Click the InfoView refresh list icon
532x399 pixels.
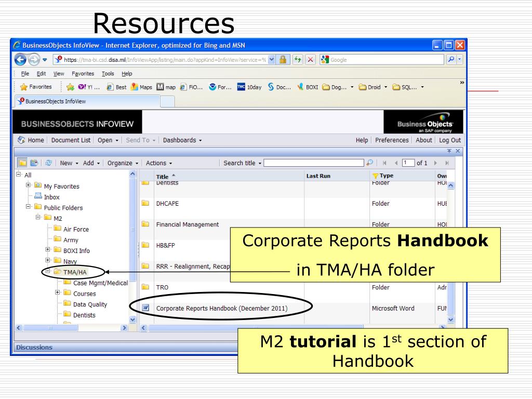[x=48, y=163]
